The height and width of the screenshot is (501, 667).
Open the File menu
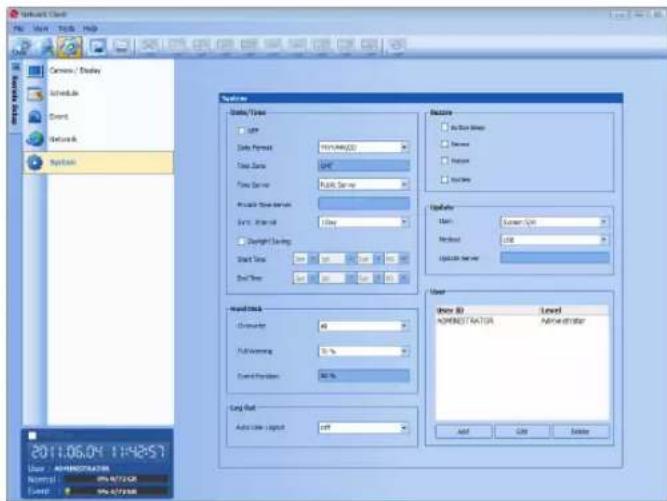click(x=18, y=28)
